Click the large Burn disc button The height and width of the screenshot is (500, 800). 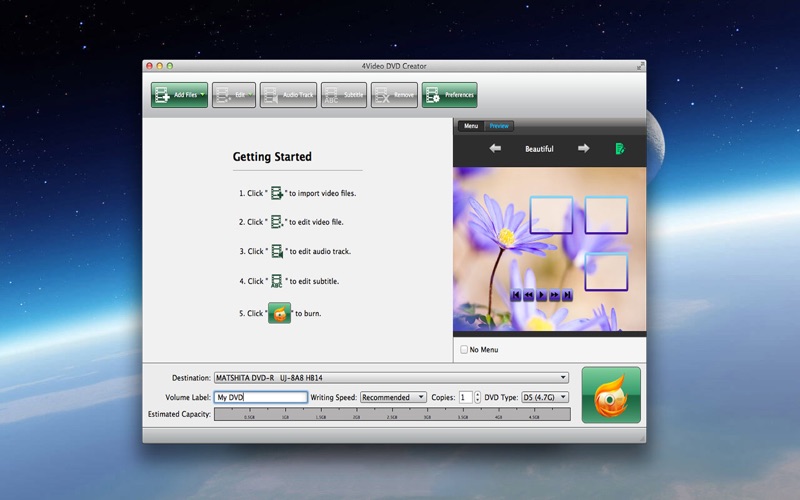611,395
